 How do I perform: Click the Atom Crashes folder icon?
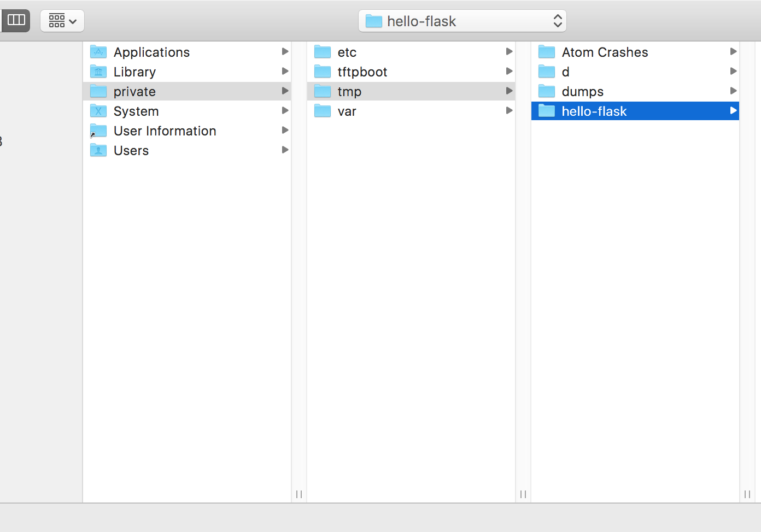[x=547, y=52]
